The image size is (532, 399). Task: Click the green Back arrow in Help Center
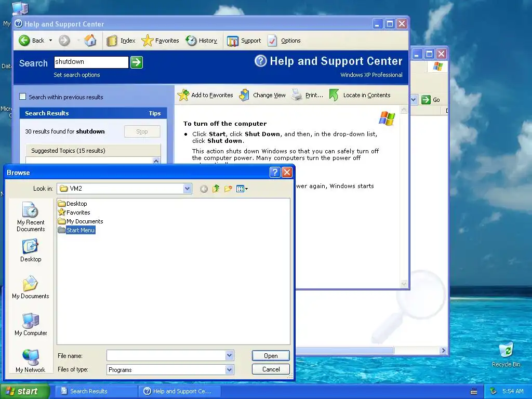tap(24, 41)
